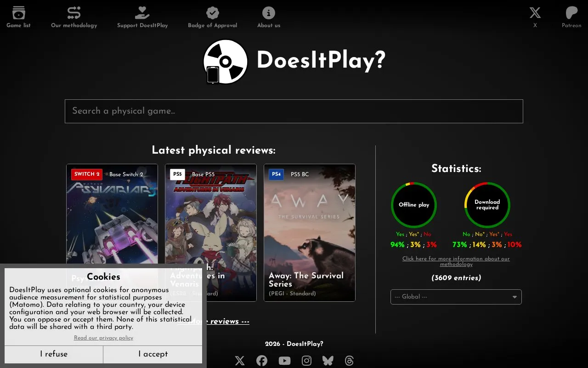
Task: Open the Global statistics dropdown
Action: tap(456, 297)
